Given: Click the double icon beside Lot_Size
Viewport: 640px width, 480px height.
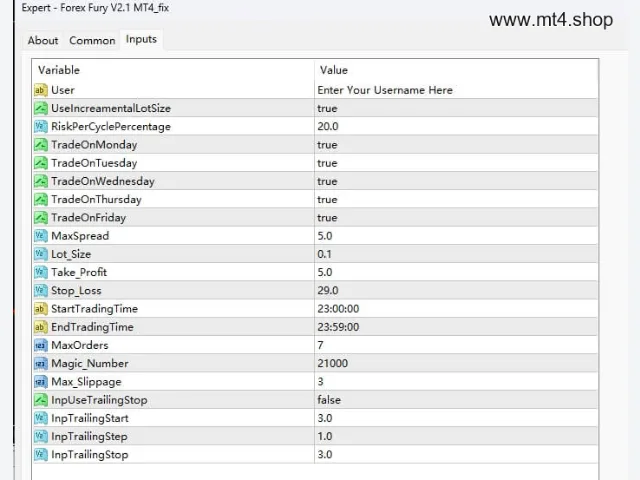Looking at the screenshot, I should click(40, 254).
